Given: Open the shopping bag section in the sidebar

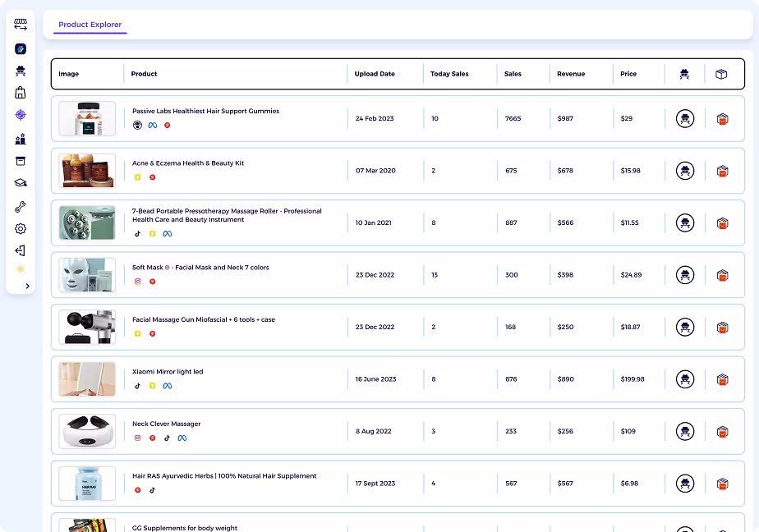Looking at the screenshot, I should pos(21,92).
